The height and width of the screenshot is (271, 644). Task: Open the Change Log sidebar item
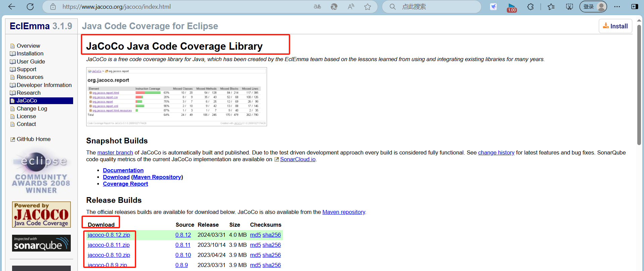click(32, 108)
